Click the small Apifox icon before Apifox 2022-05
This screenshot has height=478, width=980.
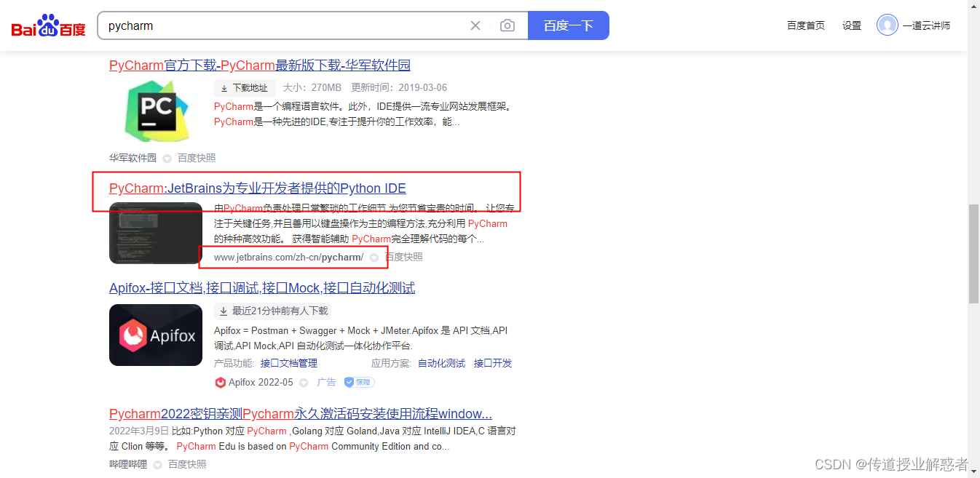click(x=220, y=382)
